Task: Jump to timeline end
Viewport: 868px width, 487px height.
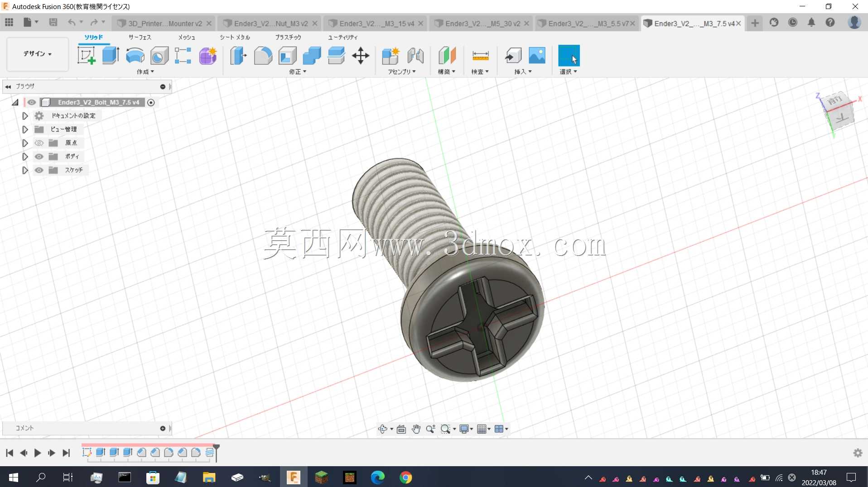Action: (x=66, y=453)
